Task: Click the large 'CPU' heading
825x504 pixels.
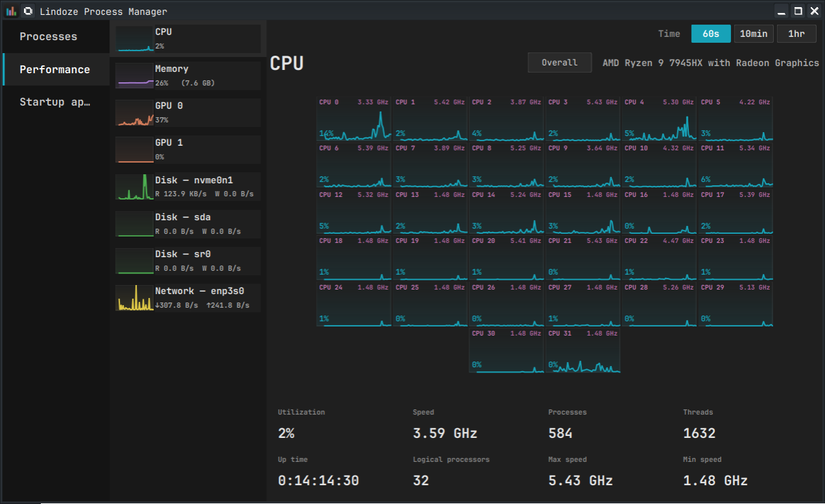Action: [286, 63]
